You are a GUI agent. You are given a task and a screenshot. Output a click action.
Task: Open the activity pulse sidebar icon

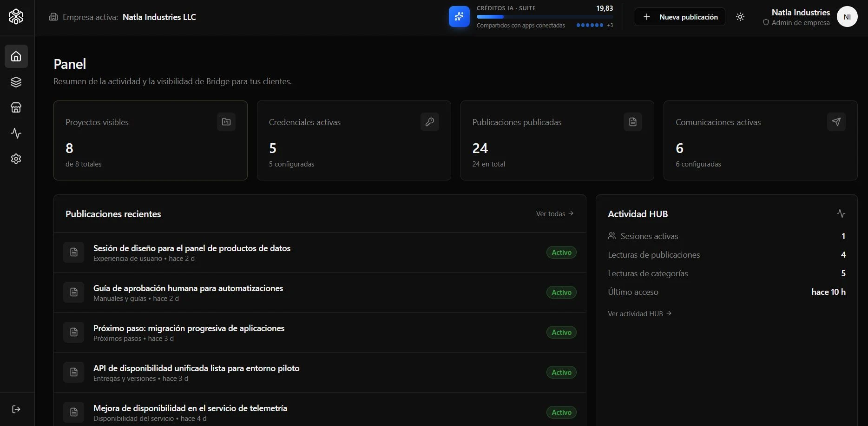pyautogui.click(x=16, y=133)
